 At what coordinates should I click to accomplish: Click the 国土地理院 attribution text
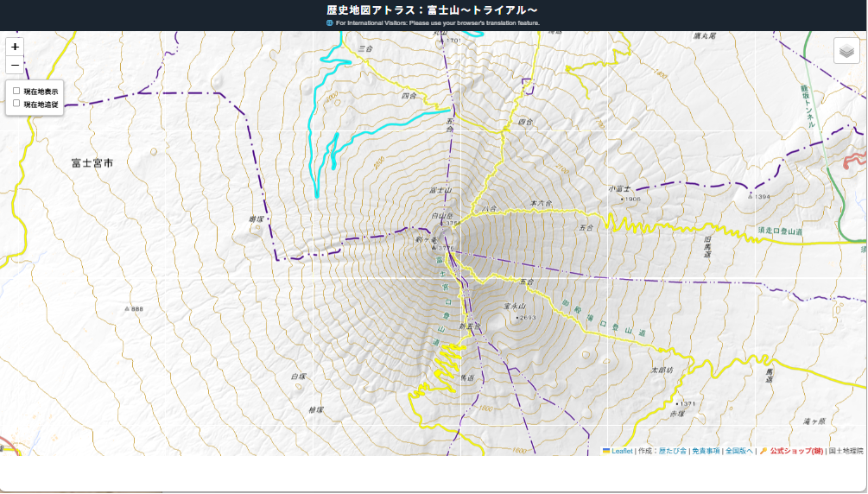tap(846, 451)
